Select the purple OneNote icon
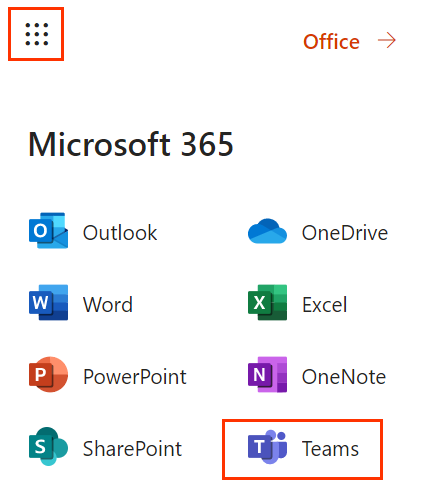Image resolution: width=428 pixels, height=495 pixels. 267,374
